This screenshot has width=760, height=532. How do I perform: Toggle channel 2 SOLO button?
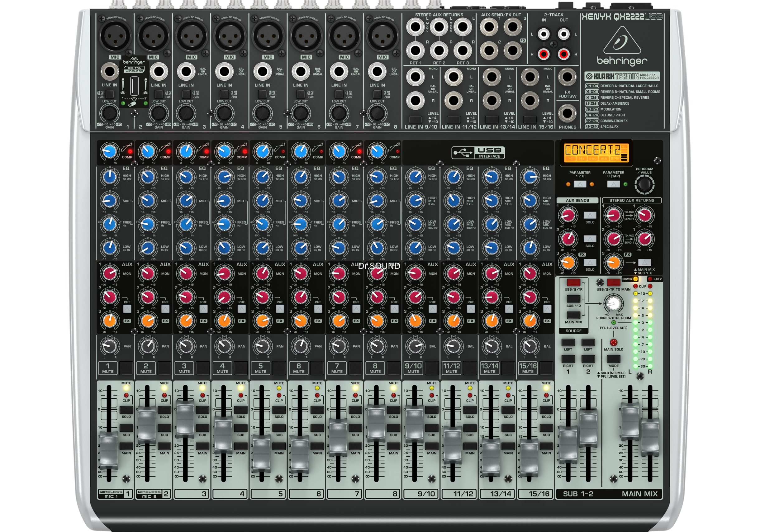(164, 410)
